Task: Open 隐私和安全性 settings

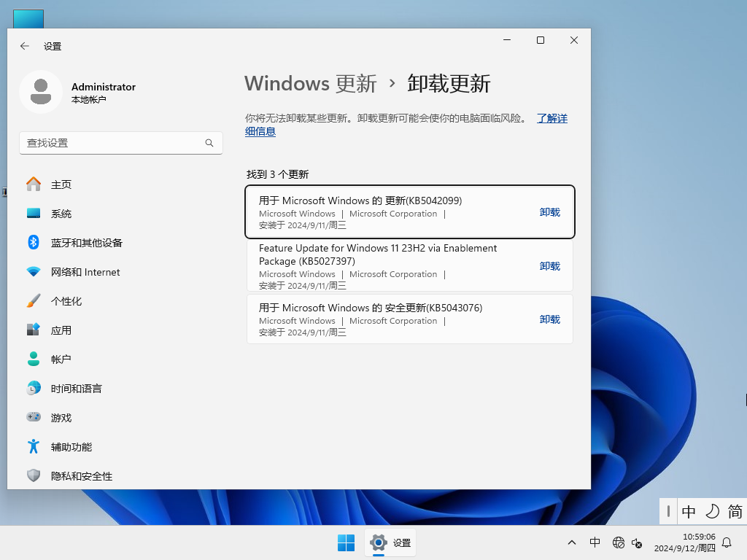Action: click(x=82, y=476)
